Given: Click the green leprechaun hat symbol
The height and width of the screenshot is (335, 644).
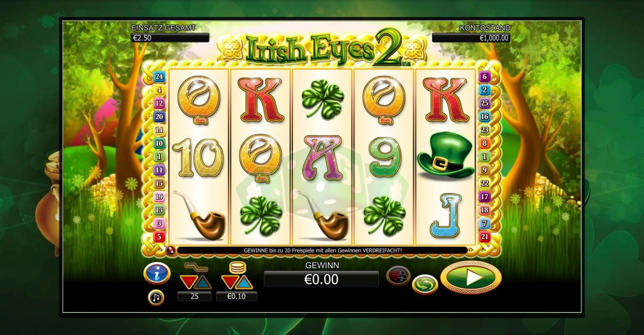Looking at the screenshot, I should [x=445, y=156].
